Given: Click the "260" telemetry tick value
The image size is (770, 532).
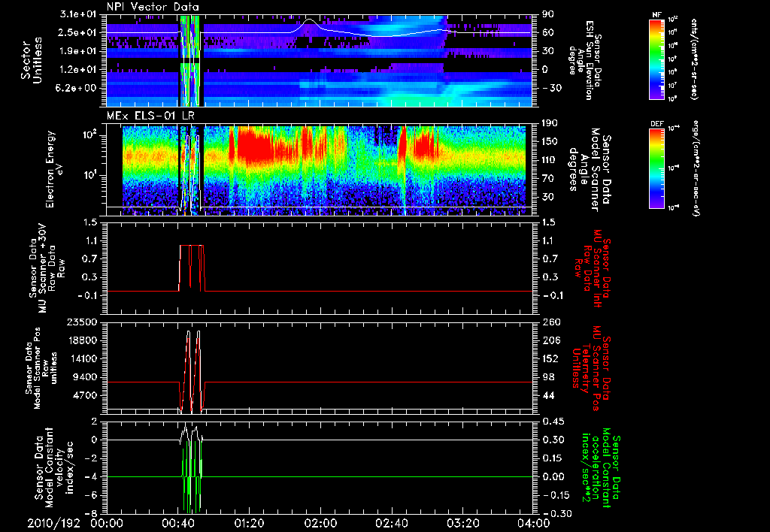Looking at the screenshot, I should point(551,322).
